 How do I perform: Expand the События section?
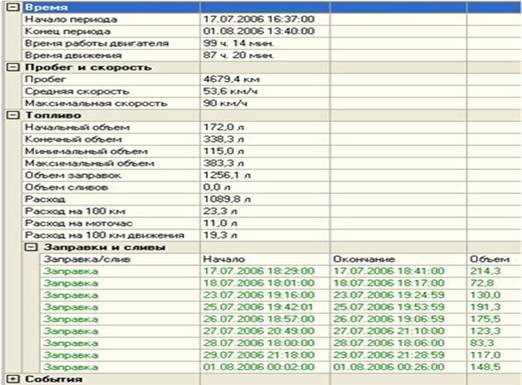pyautogui.click(x=13, y=379)
